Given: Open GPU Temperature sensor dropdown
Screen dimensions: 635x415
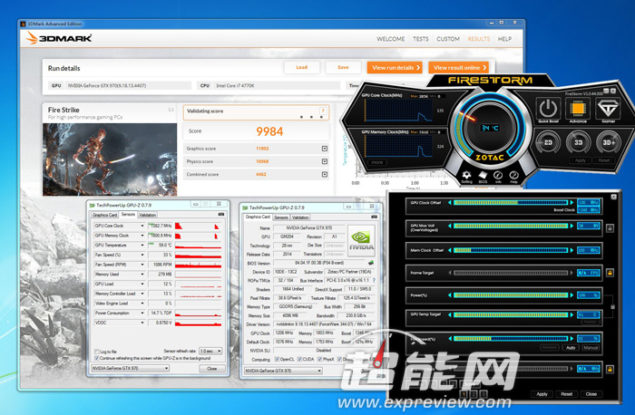Looking at the screenshot, I should pos(142,245).
